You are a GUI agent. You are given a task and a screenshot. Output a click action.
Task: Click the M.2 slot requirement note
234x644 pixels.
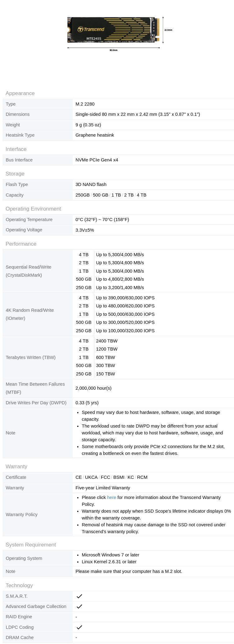pos(129,571)
